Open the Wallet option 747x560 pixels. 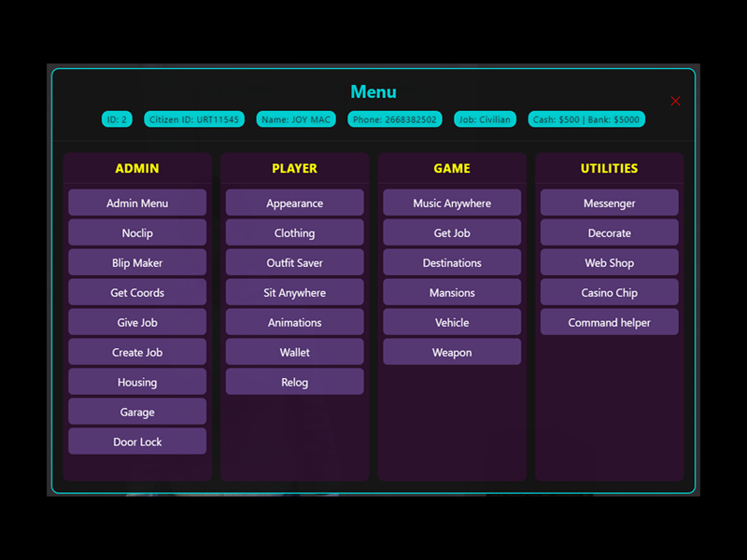[294, 353]
